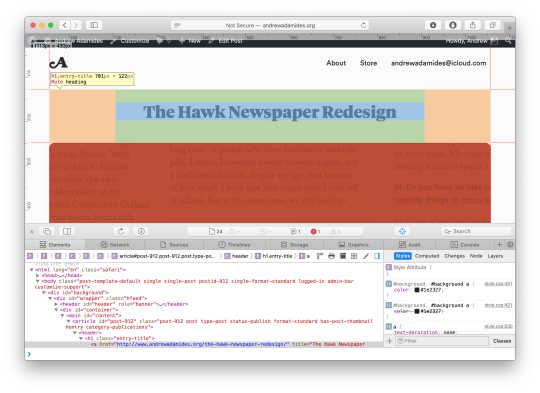Image resolution: width=540 pixels, height=393 pixels.
Task: Collapse the body element in DOM tree
Action: click(38, 281)
